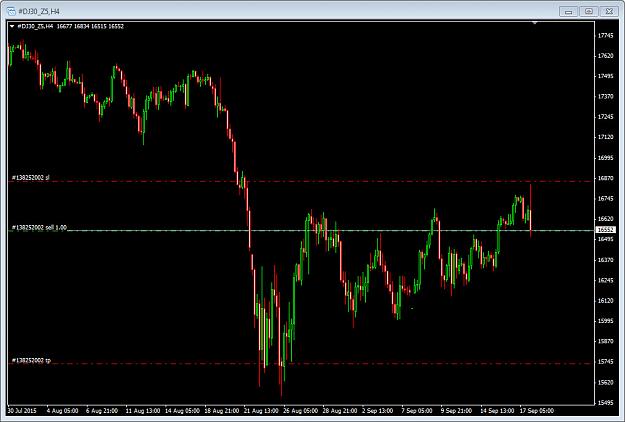Image resolution: width=625 pixels, height=422 pixels.
Task: Click the 2 Sep 13:00 time label
Action: pyautogui.click(x=377, y=410)
